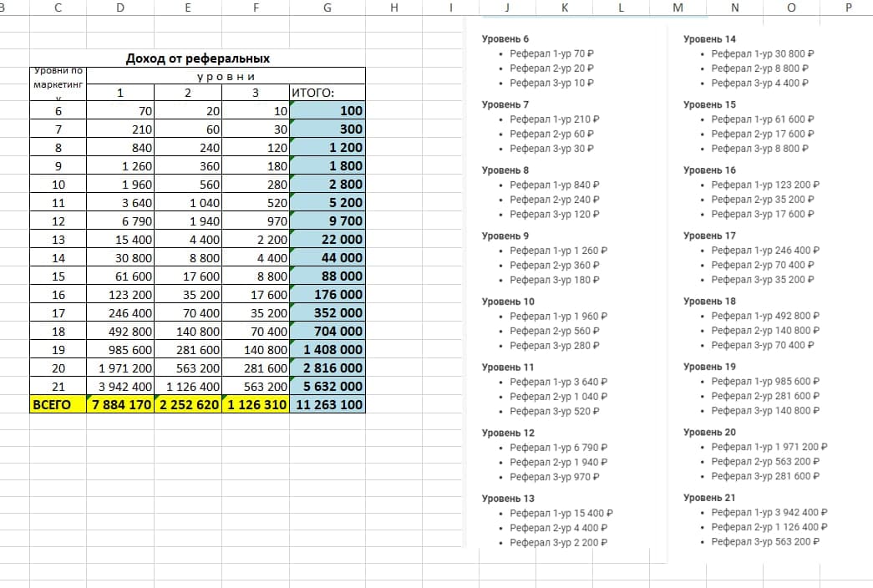Select the 'Доход от реферальных' title cell
873x588 pixels.
(198, 58)
